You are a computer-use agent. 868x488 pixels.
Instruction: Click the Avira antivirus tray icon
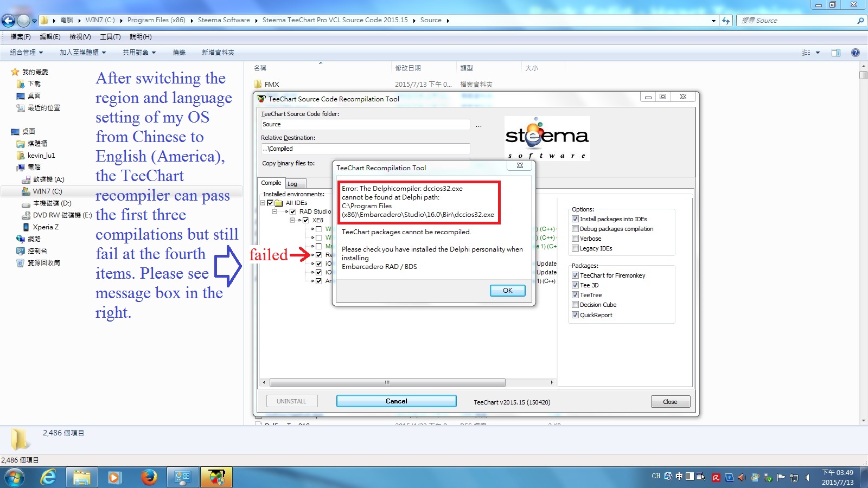[716, 478]
